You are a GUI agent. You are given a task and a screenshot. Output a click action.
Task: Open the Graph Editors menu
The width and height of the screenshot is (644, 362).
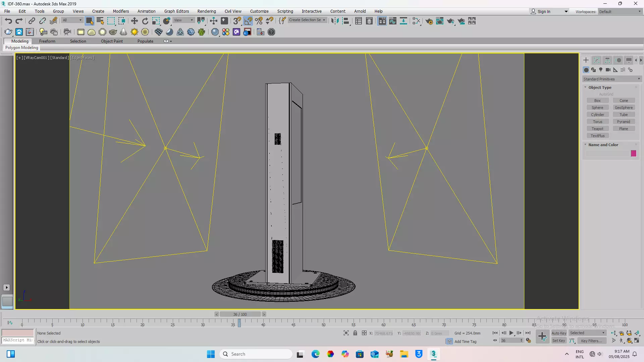(x=176, y=11)
